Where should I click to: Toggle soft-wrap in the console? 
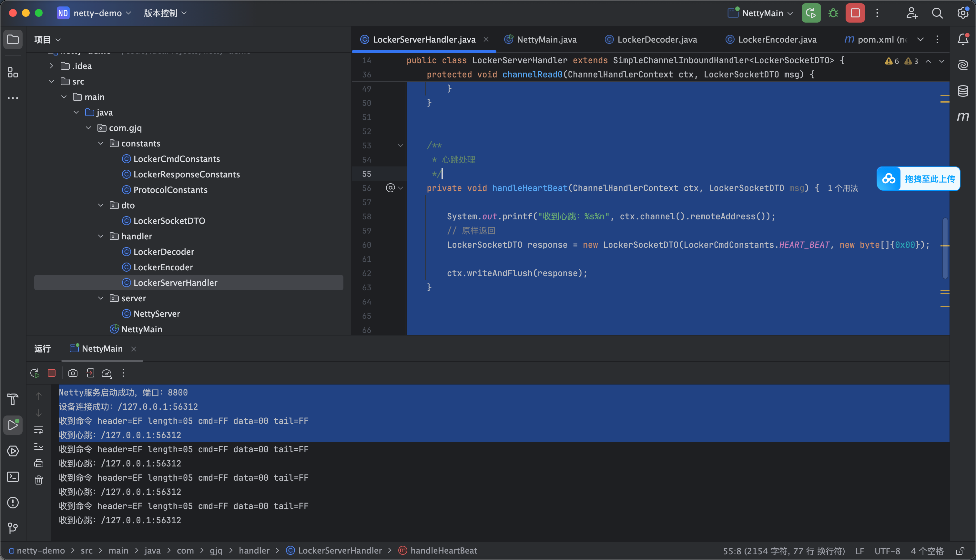coord(39,430)
